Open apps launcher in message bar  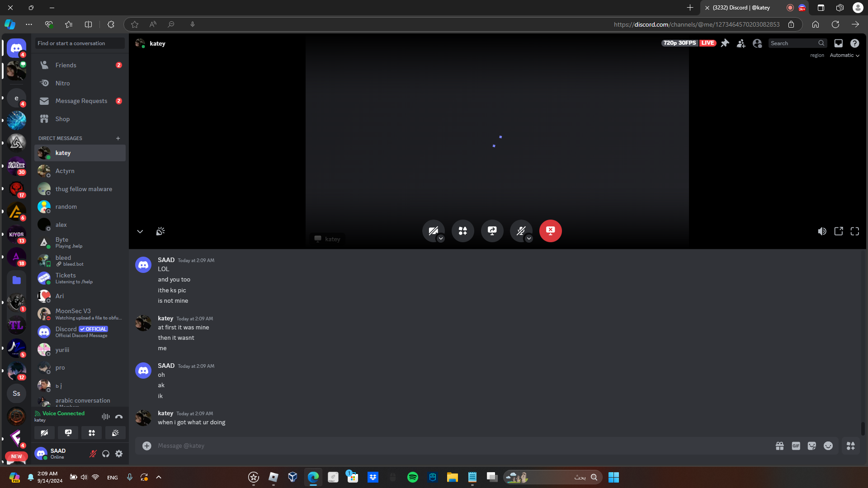pyautogui.click(x=851, y=446)
